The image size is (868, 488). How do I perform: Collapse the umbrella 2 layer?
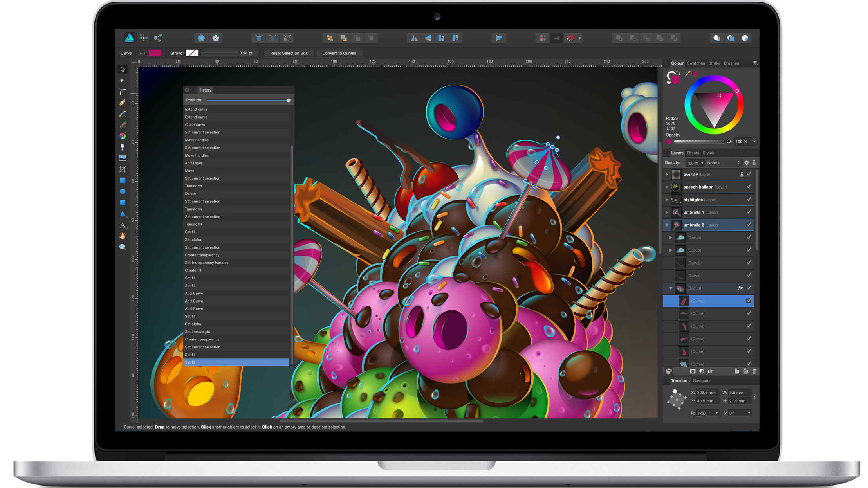(667, 225)
